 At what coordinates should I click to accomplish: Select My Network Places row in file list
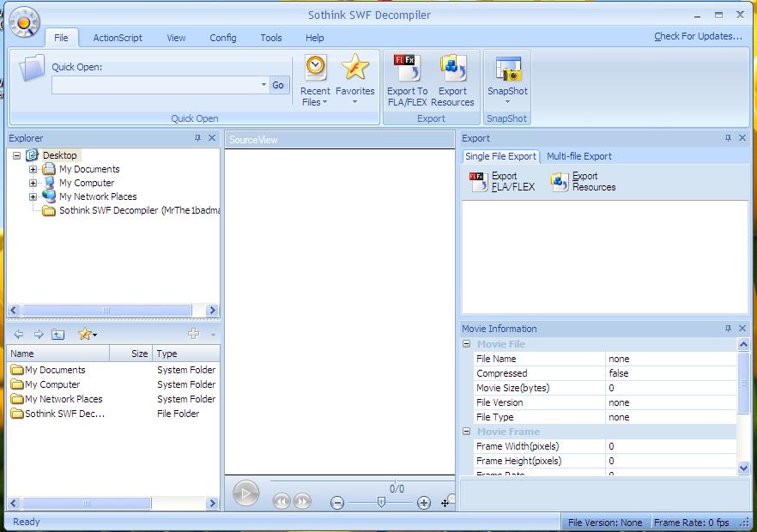click(113, 399)
